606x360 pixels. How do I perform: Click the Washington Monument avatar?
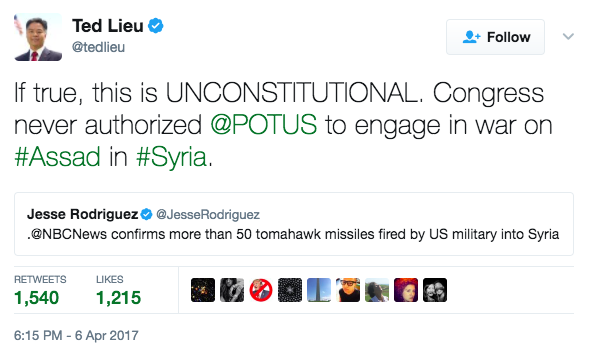tap(319, 290)
